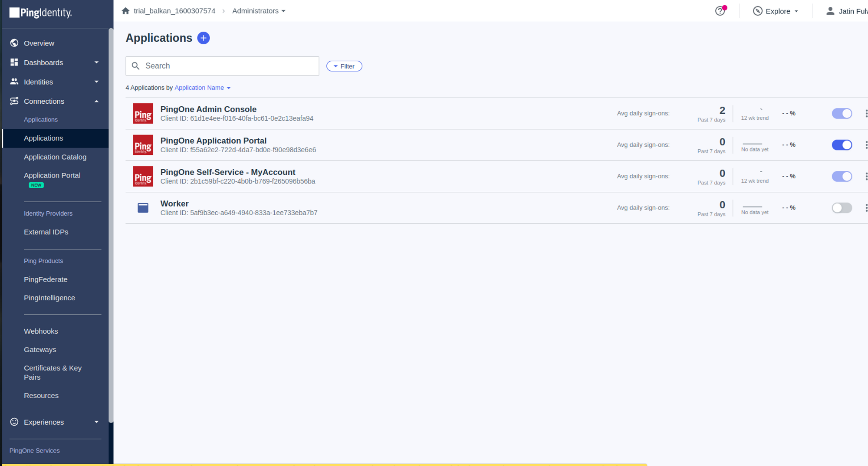Click the home icon in breadcrumb
This screenshot has width=868, height=466.
click(x=125, y=11)
